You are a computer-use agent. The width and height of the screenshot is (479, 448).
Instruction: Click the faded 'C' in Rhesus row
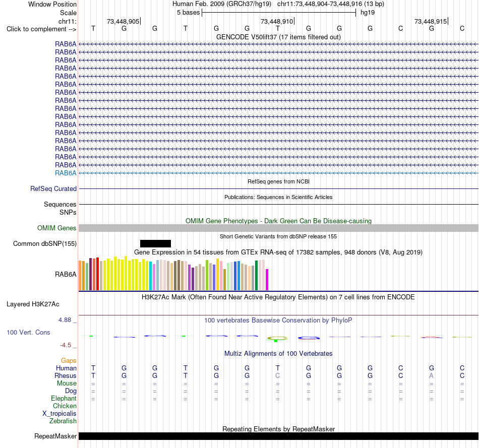tap(277, 376)
